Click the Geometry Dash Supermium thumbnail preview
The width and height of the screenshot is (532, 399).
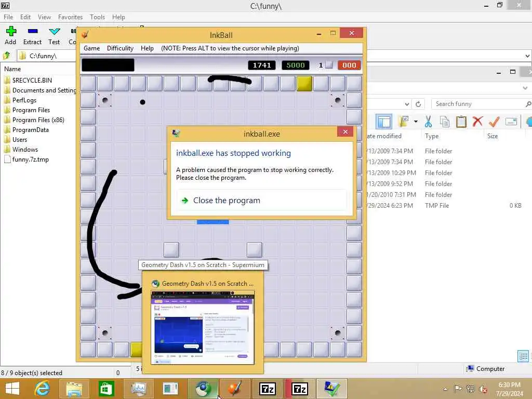tap(203, 327)
